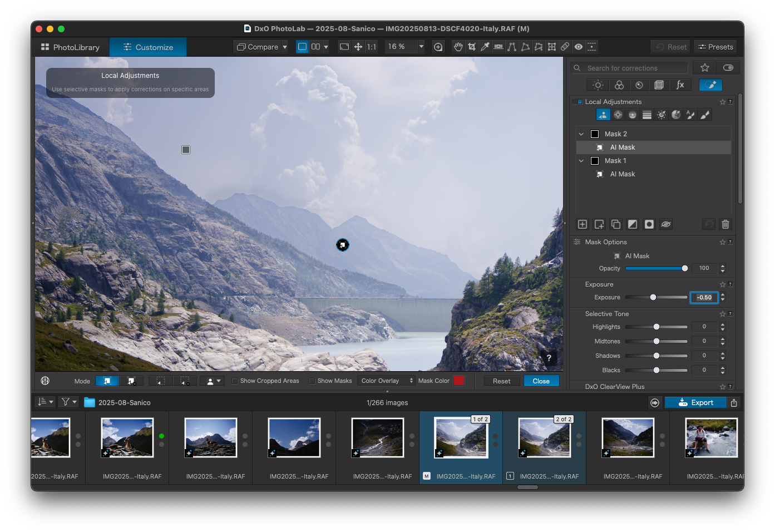This screenshot has width=775, height=532.
Task: Switch to the PhotoLibrary tab
Action: tap(71, 47)
